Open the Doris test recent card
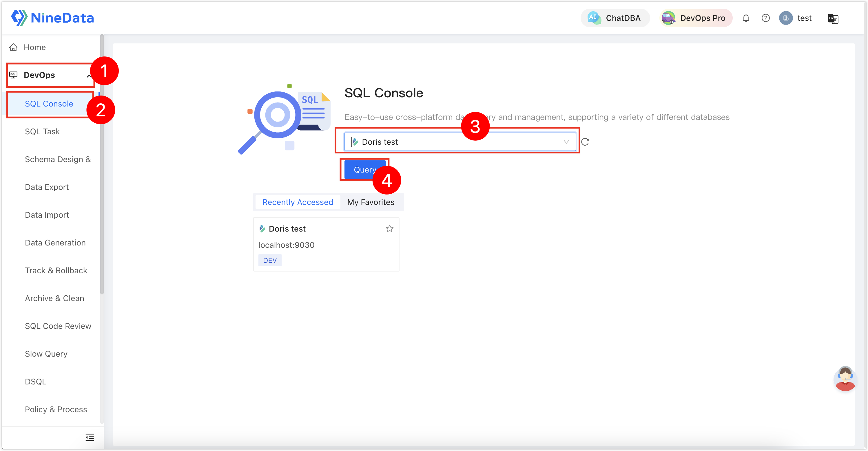 [x=326, y=244]
